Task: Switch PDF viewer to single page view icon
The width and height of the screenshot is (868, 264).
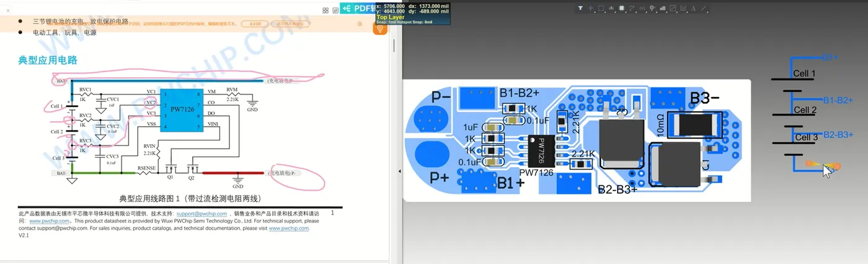Action: point(335,10)
